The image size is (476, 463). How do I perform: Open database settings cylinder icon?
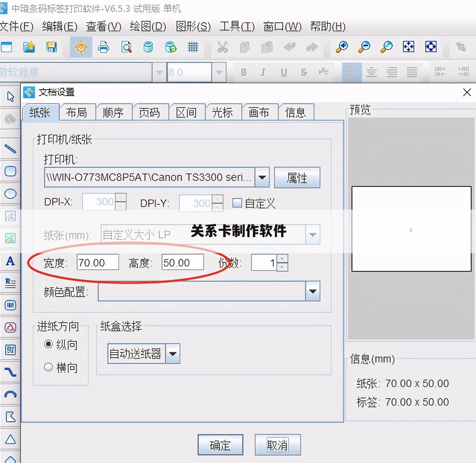click(x=148, y=47)
